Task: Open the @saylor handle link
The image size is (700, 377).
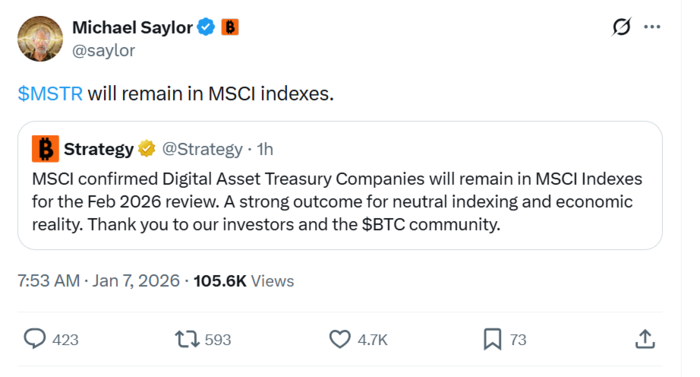Action: (104, 50)
